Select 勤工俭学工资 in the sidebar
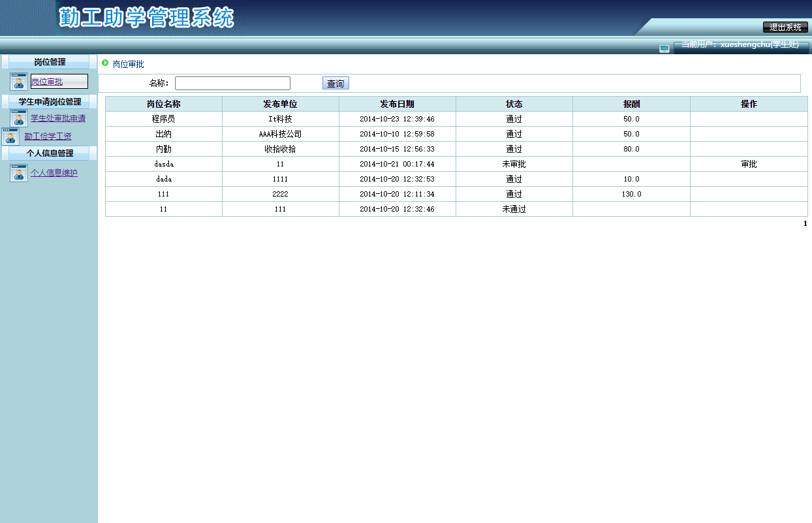Screen dimensions: 812x523 [x=48, y=136]
